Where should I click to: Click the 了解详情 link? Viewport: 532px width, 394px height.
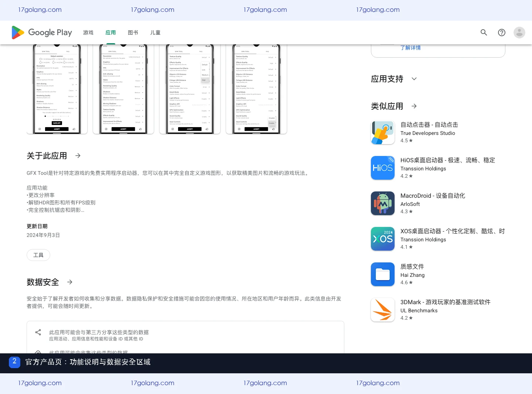click(x=410, y=48)
